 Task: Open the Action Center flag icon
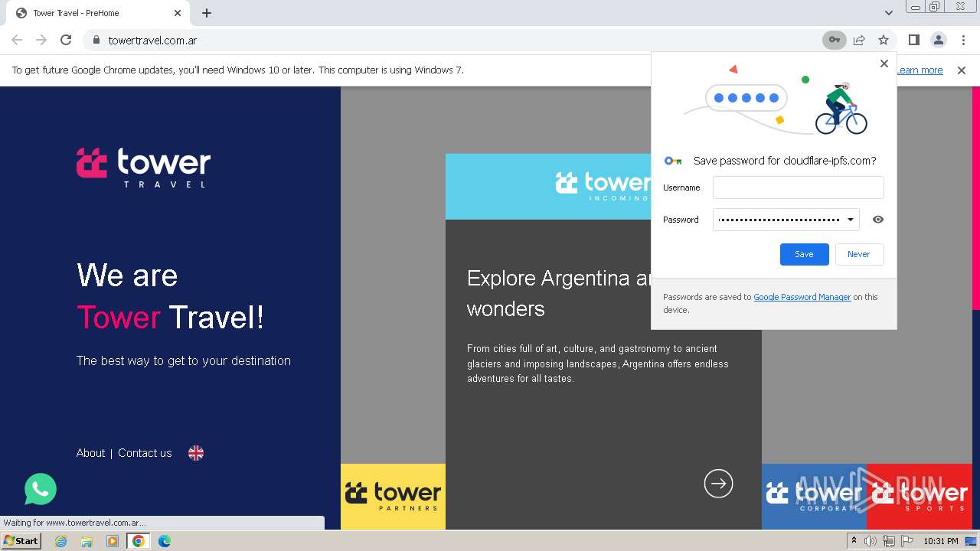906,541
